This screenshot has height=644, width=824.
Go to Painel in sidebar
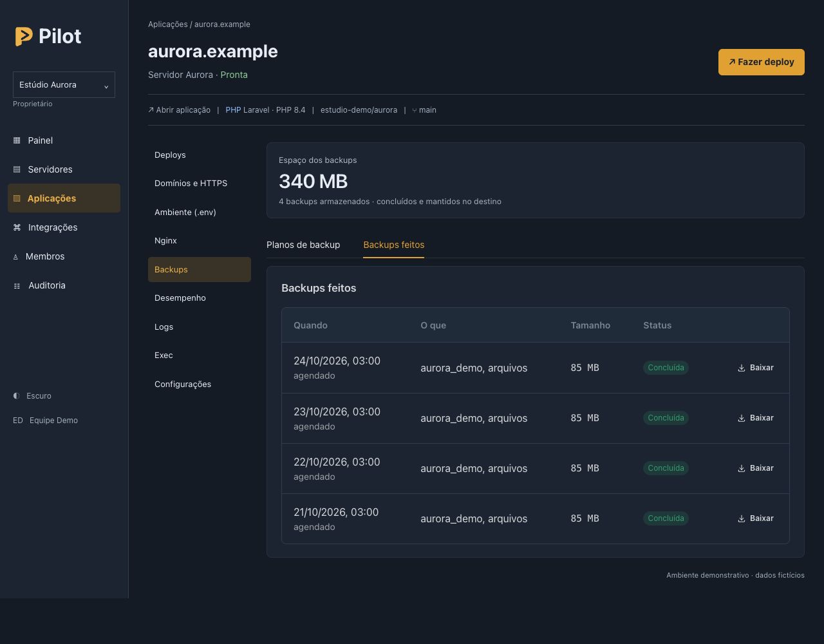(x=64, y=140)
